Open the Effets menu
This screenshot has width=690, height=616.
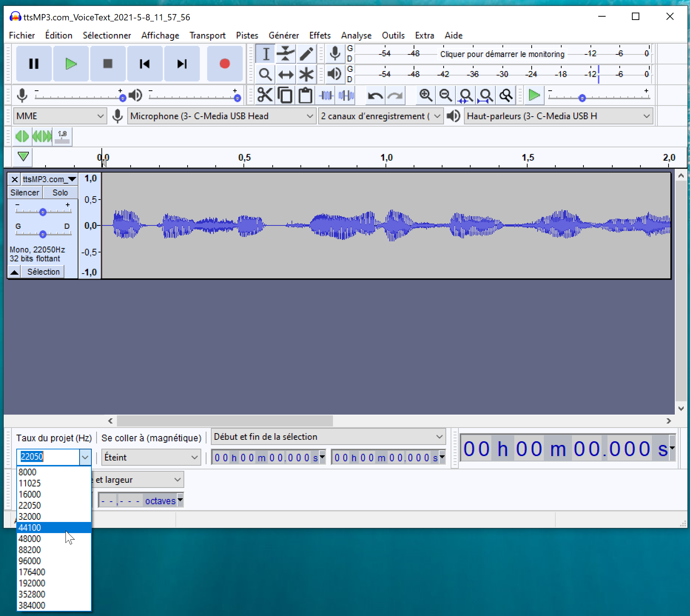coord(319,35)
